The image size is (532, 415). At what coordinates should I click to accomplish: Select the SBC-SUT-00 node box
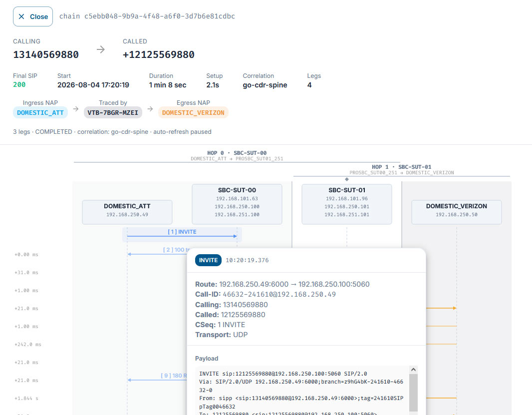click(237, 204)
